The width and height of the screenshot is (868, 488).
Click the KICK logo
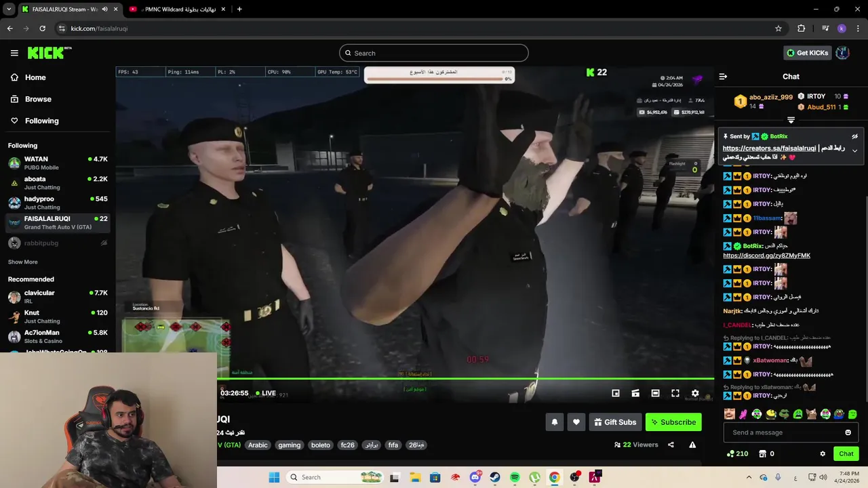tap(50, 53)
